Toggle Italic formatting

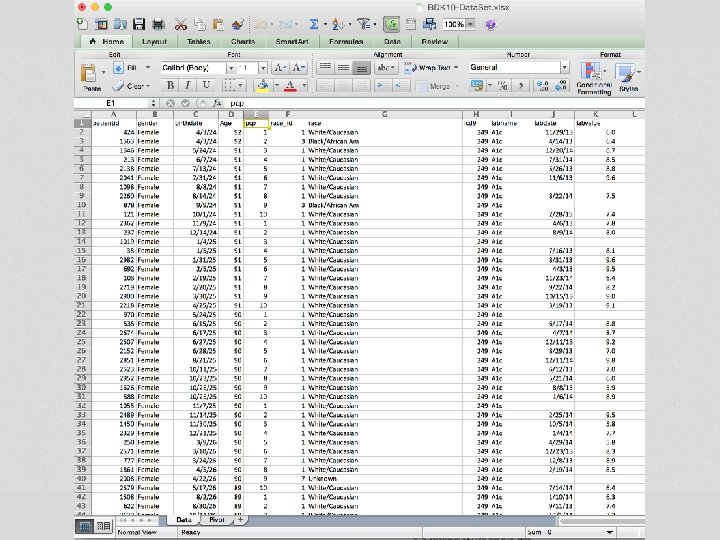188,85
